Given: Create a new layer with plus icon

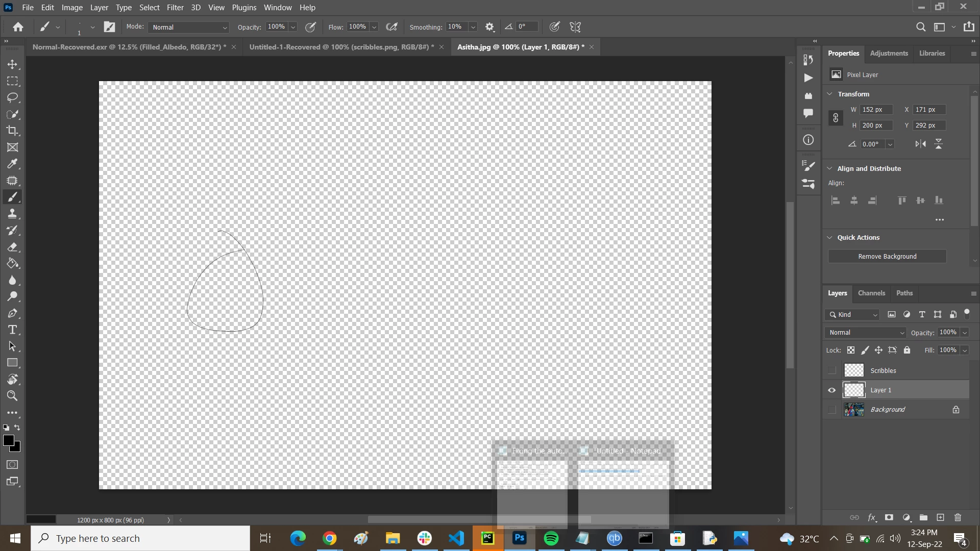Looking at the screenshot, I should click(x=940, y=517).
